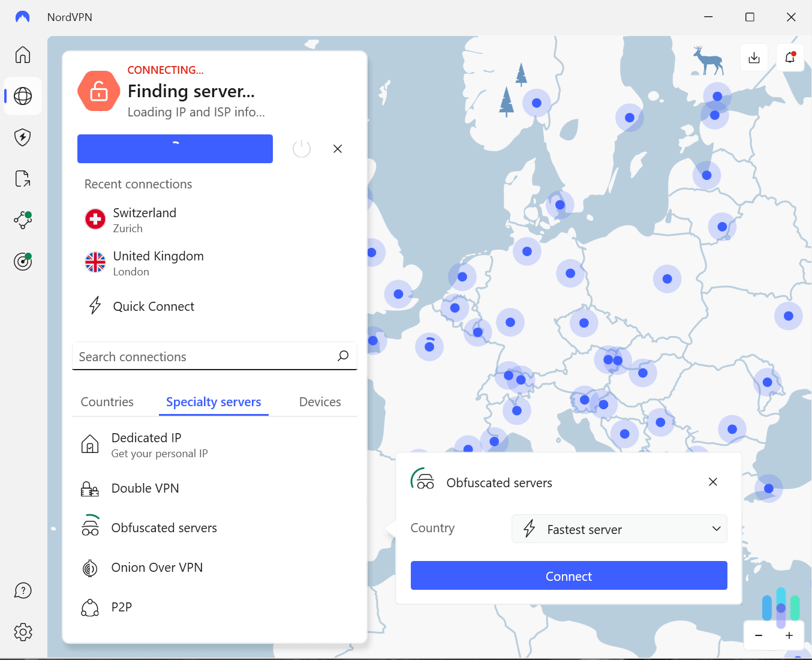Open the Meshnet icon in the sidebar
The image size is (812, 660).
coord(22,220)
